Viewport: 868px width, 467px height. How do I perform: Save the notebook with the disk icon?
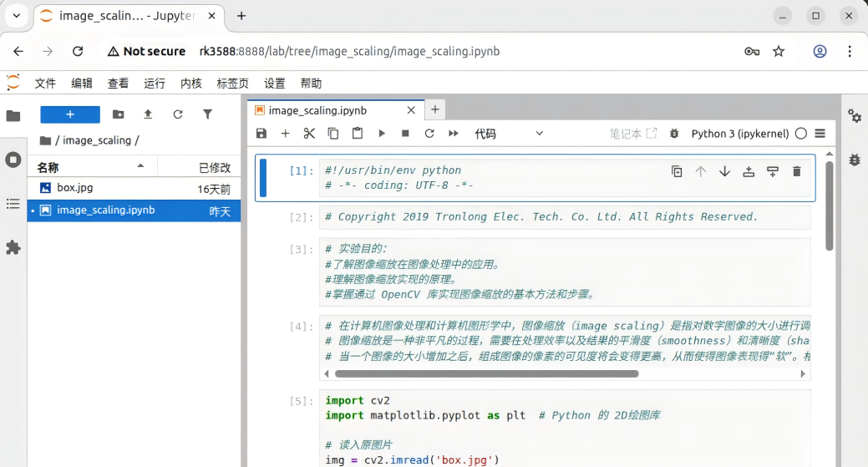(x=261, y=134)
